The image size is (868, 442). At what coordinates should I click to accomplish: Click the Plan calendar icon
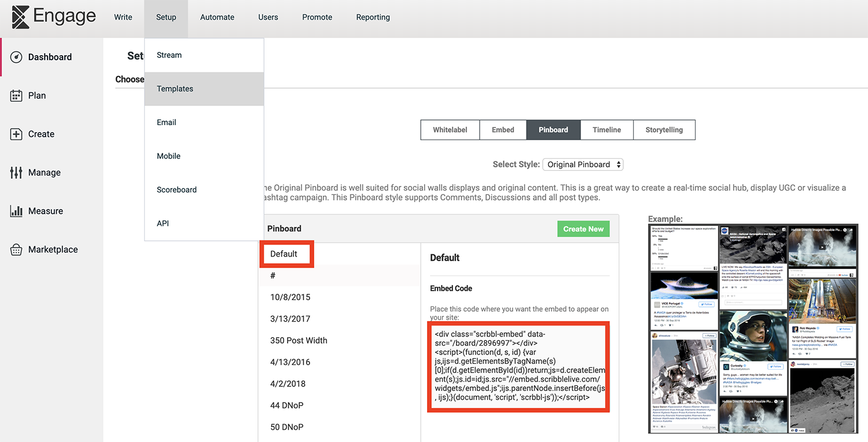(16, 96)
